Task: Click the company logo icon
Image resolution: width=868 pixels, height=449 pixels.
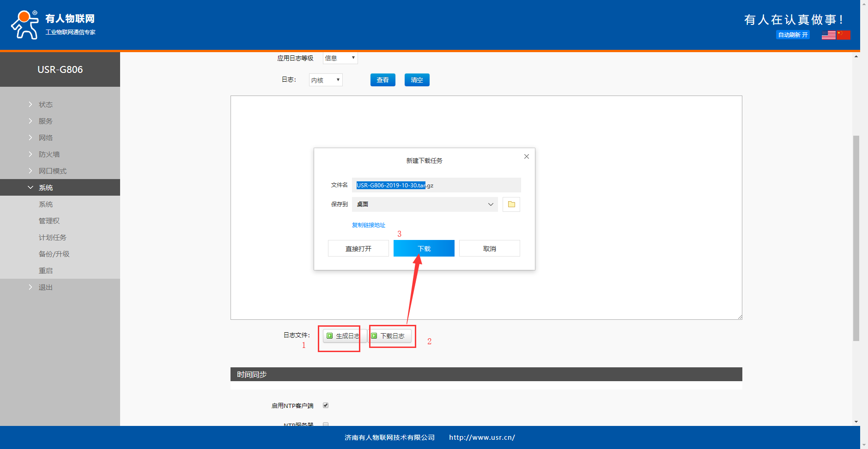Action: (25, 25)
